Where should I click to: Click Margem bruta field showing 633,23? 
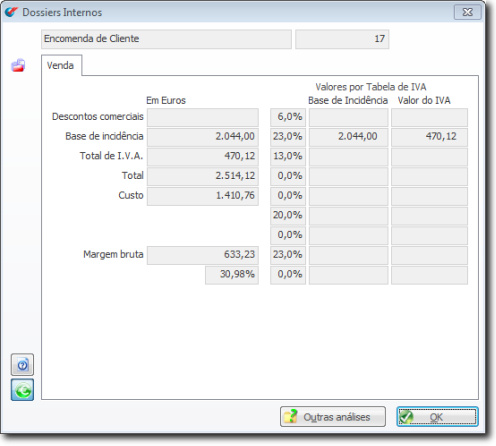[203, 255]
